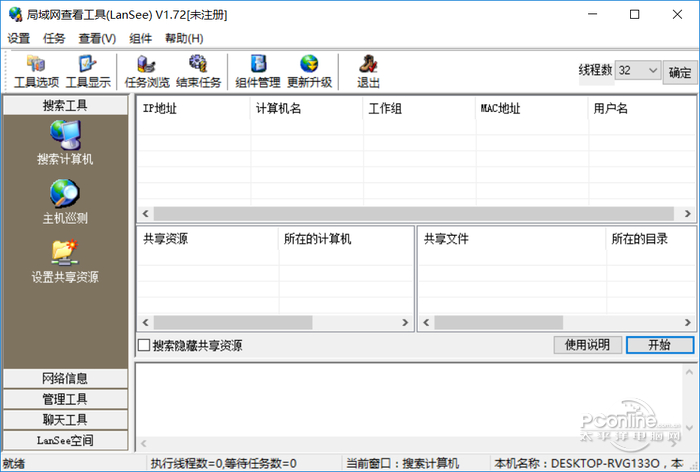Select 主机巡测 sidebar tool
This screenshot has width=700, height=472.
pos(65,202)
